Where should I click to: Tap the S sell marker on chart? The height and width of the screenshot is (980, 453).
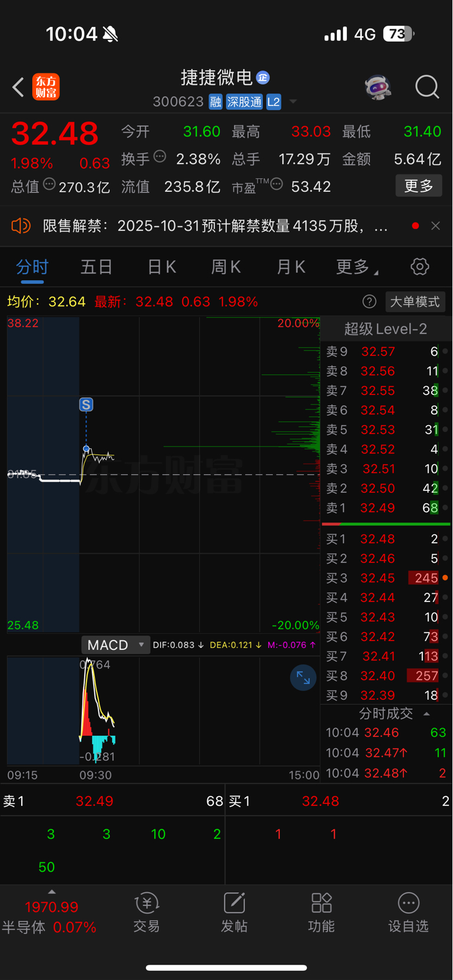[86, 404]
